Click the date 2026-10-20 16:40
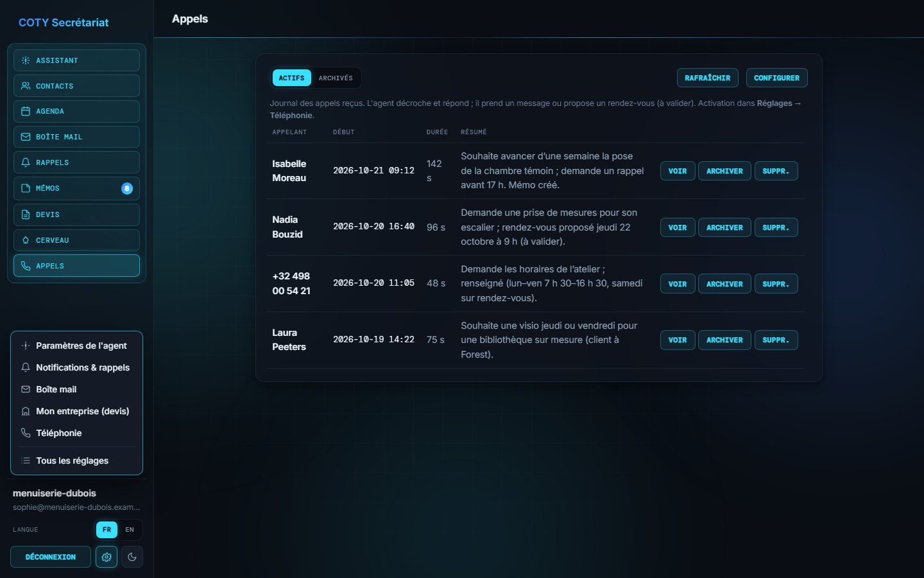 click(373, 227)
